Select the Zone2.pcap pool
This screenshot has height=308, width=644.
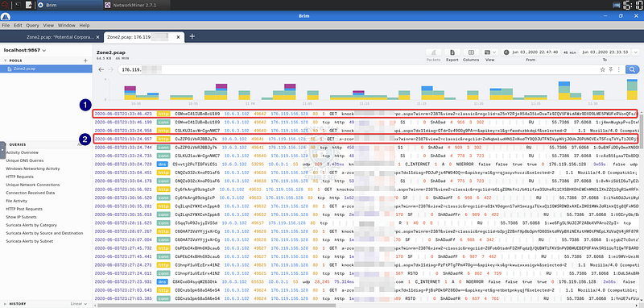46,69
